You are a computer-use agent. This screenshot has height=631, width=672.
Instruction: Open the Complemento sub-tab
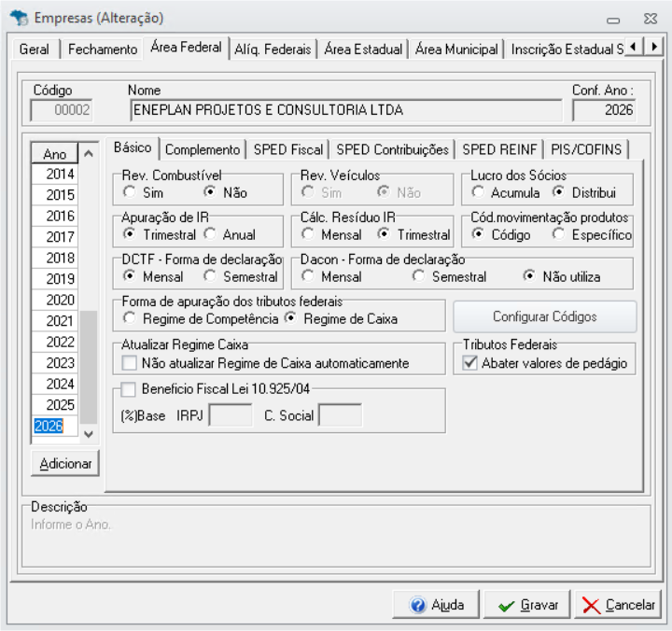pos(203,149)
